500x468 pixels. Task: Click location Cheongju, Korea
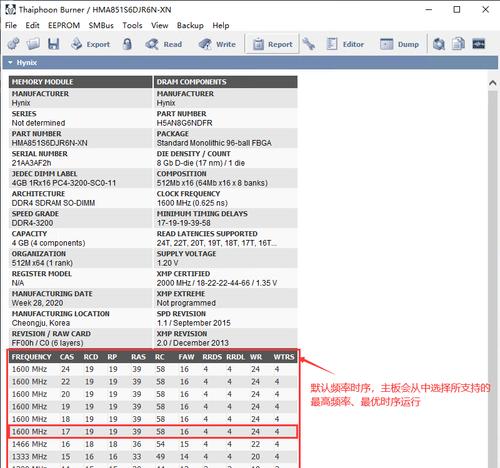tap(41, 323)
